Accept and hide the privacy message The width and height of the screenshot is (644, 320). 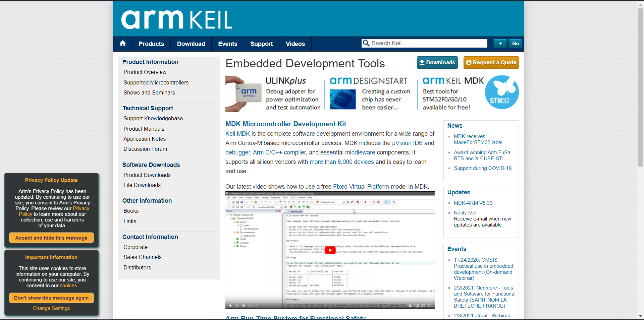[x=51, y=238]
